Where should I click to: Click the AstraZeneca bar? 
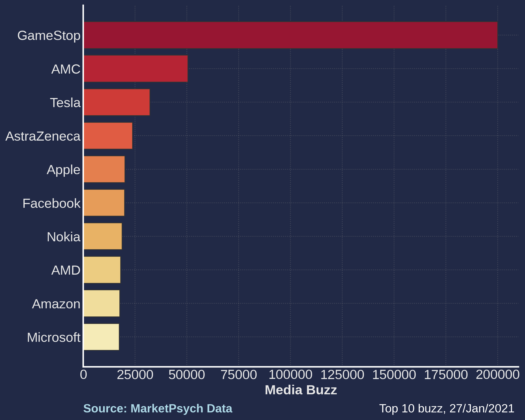tap(108, 136)
